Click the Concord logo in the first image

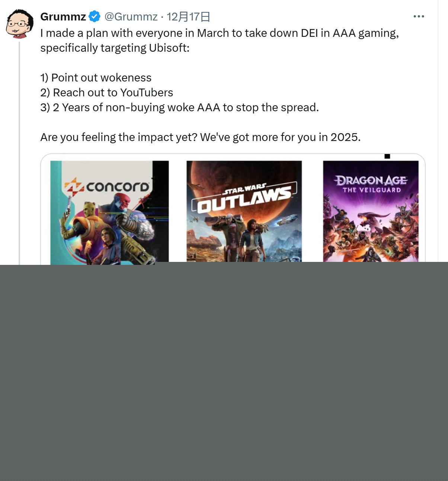tap(107, 186)
